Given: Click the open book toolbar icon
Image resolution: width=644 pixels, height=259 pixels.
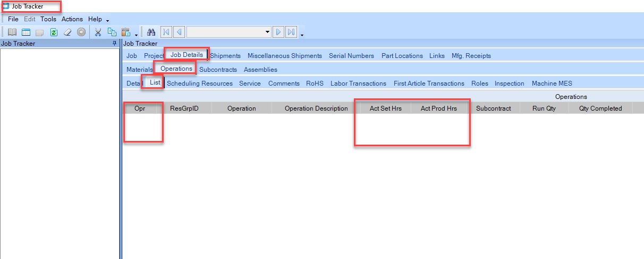Looking at the screenshot, I should (12, 32).
